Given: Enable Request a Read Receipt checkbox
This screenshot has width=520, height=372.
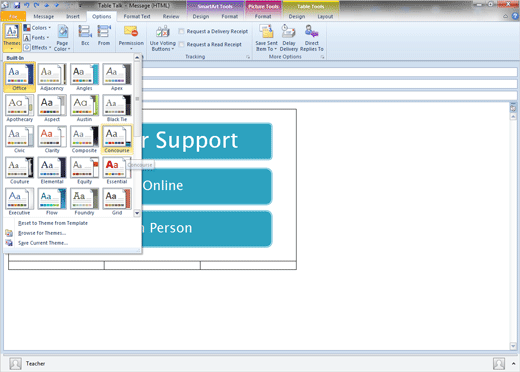Looking at the screenshot, I should click(181, 44).
